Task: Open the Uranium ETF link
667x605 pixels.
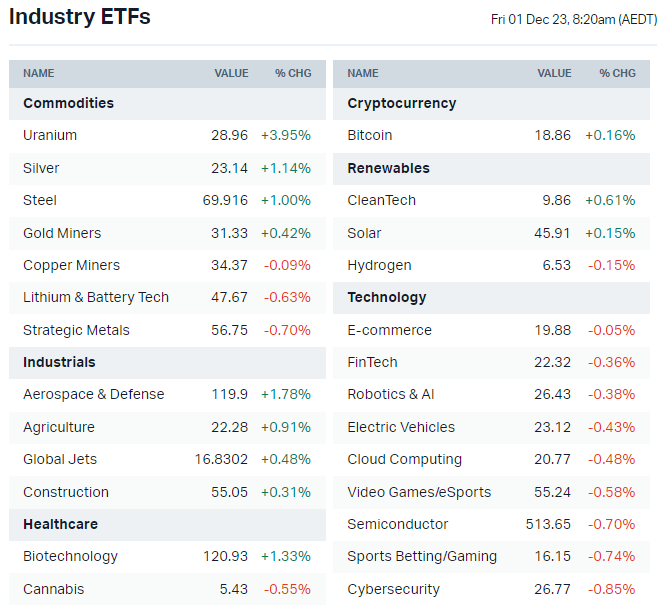Action: tap(50, 135)
